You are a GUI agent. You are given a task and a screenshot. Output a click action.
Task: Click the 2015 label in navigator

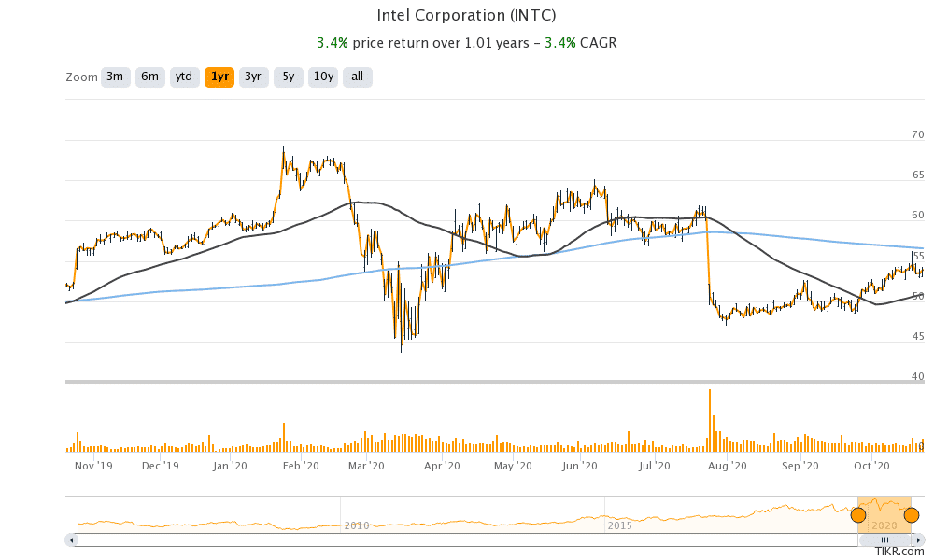(620, 525)
